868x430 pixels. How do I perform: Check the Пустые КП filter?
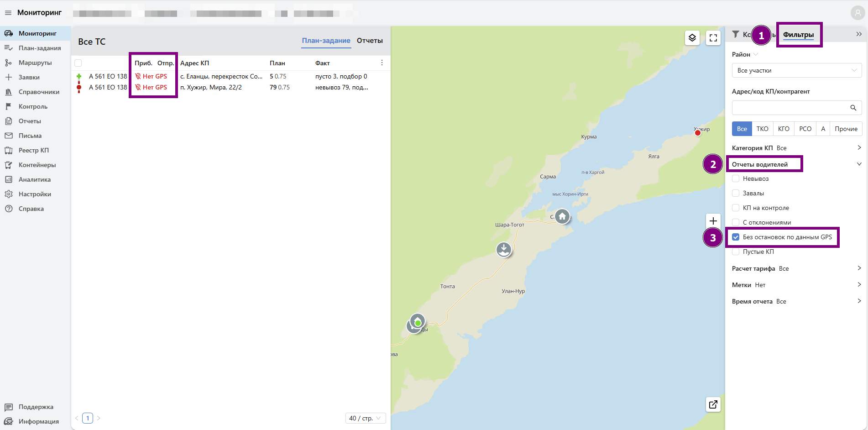tap(736, 252)
